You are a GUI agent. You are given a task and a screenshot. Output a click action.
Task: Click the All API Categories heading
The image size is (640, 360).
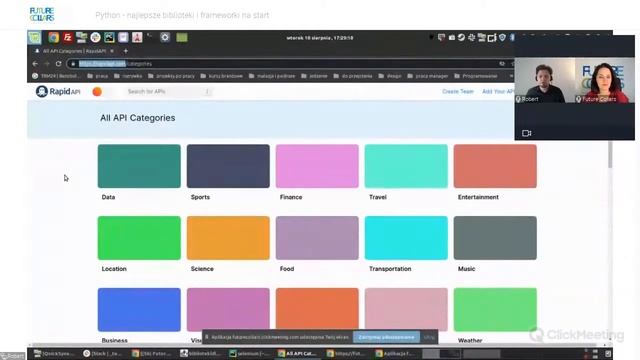pyautogui.click(x=138, y=118)
